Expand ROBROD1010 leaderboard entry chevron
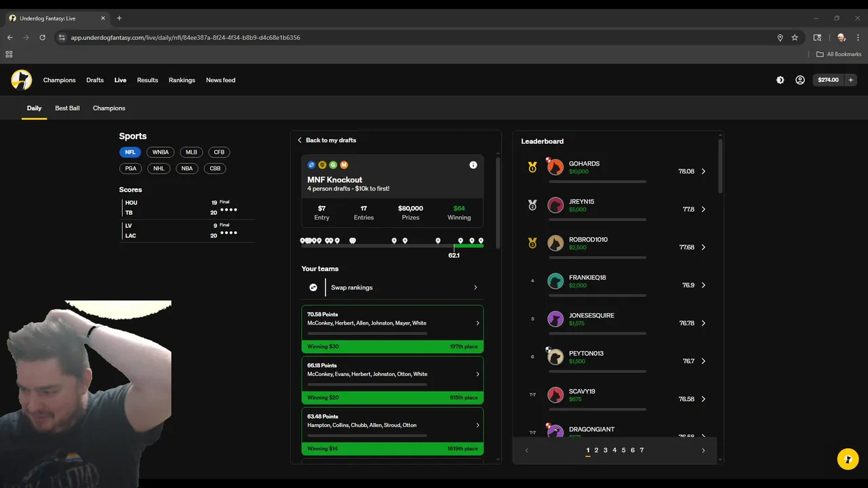Viewport: 868px width, 488px height. (x=703, y=247)
